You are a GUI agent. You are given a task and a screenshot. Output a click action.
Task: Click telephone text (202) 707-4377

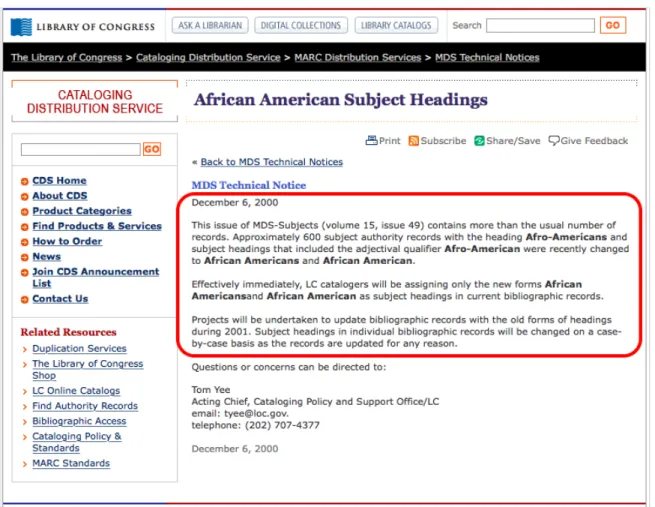click(x=282, y=425)
